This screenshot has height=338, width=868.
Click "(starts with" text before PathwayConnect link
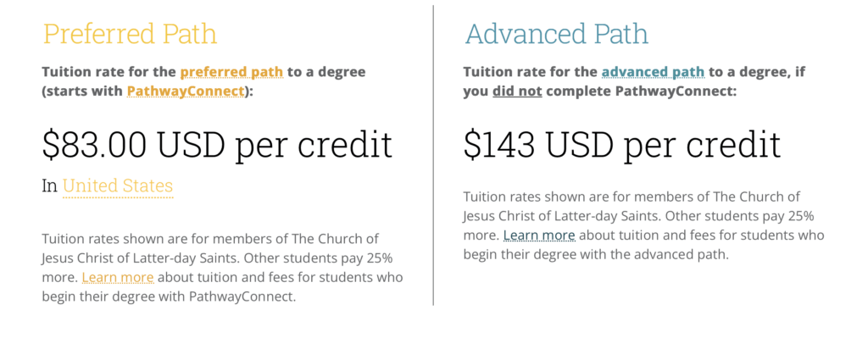click(x=83, y=91)
